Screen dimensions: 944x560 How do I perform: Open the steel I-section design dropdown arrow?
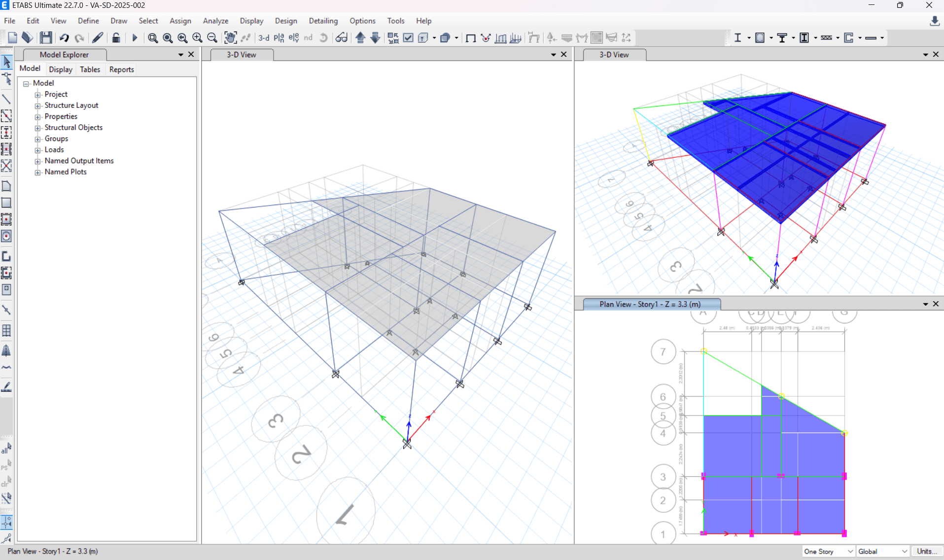(x=749, y=38)
